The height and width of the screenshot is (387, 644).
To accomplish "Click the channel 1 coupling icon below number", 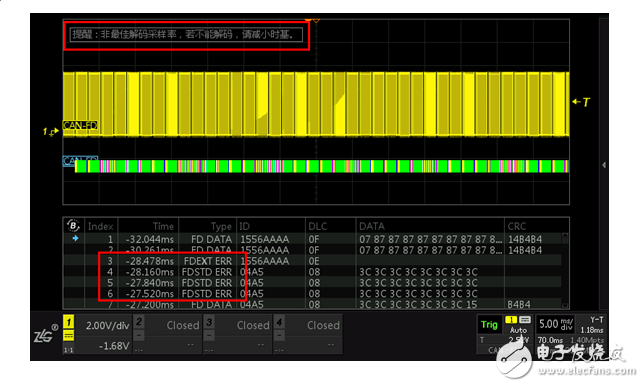I will point(68,336).
